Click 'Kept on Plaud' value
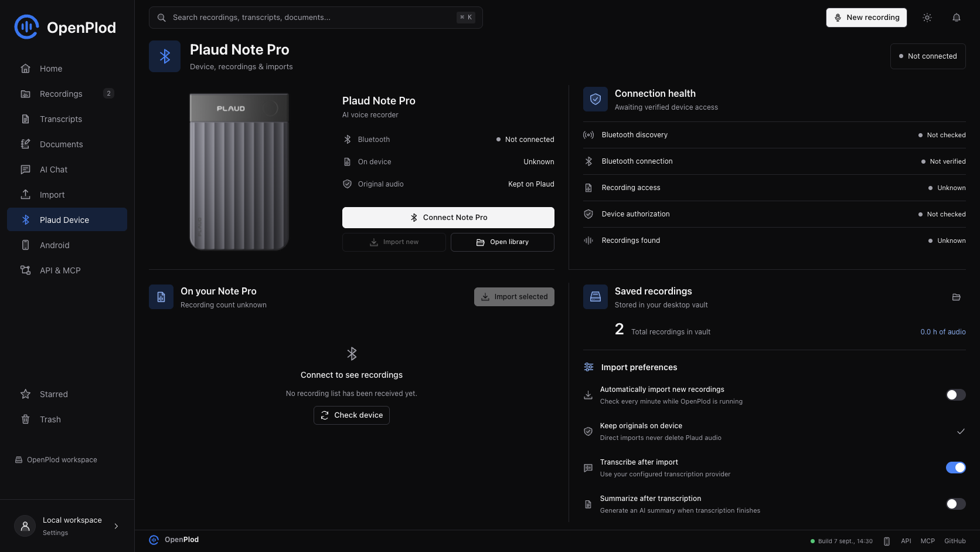This screenshot has width=980, height=552. [531, 184]
